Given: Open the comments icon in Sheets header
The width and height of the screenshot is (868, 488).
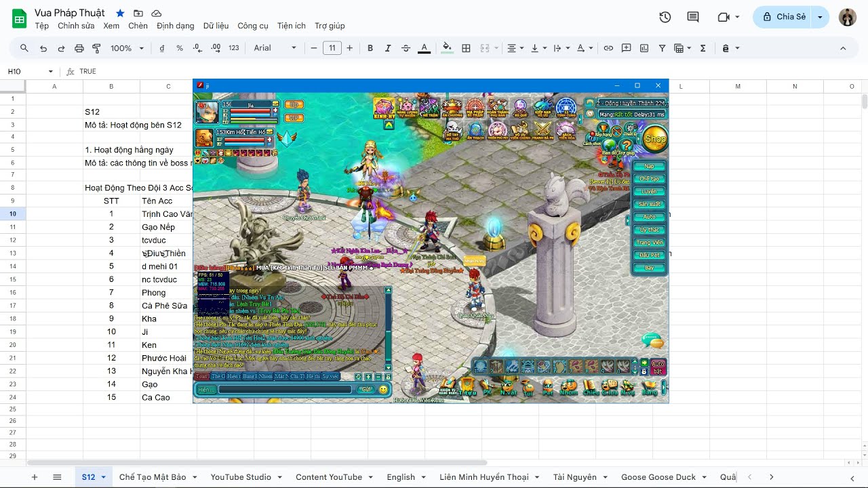Looking at the screenshot, I should click(x=693, y=17).
